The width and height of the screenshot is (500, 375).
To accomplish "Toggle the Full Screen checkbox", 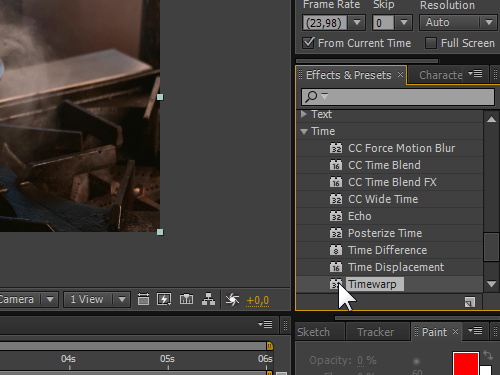I will point(431,43).
